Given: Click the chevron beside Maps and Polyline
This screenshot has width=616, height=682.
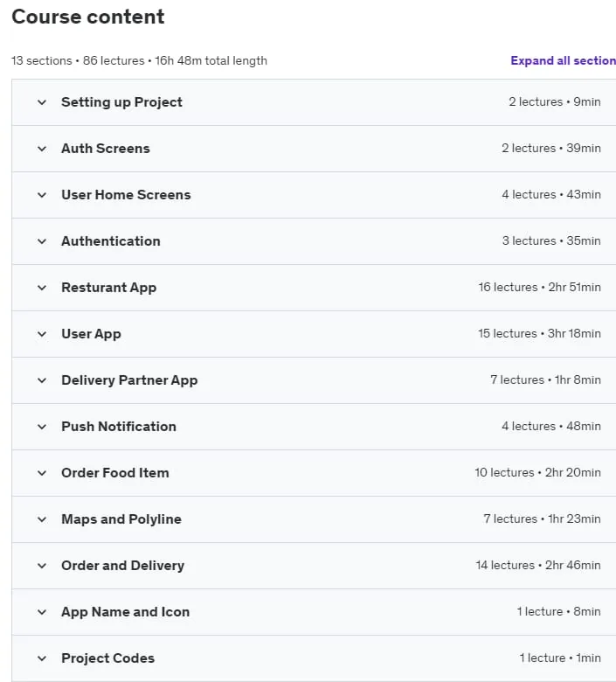Looking at the screenshot, I should 42,519.
